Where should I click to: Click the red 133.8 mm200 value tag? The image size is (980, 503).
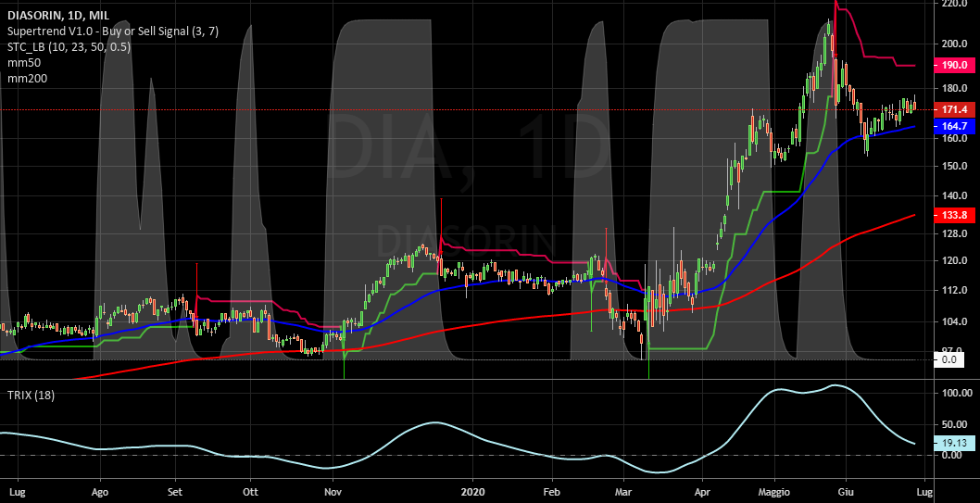click(x=954, y=216)
